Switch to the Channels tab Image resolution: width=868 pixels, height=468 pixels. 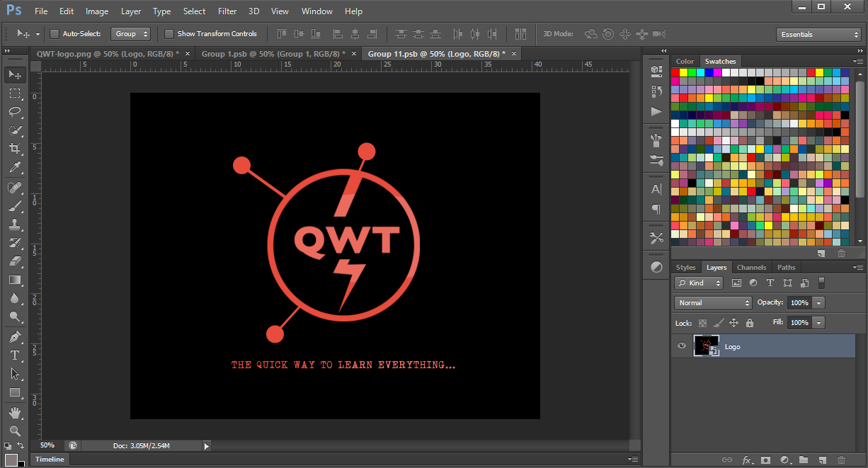click(x=751, y=267)
